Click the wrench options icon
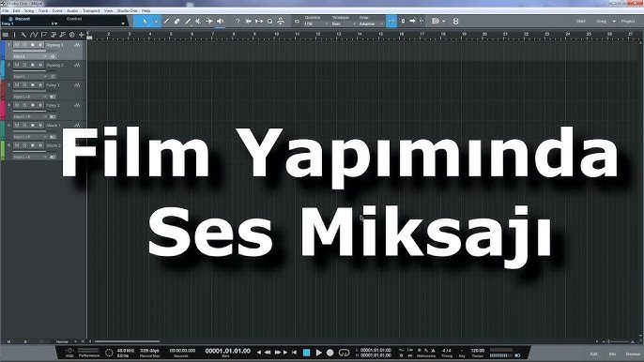644x362 pixels. (x=23, y=35)
